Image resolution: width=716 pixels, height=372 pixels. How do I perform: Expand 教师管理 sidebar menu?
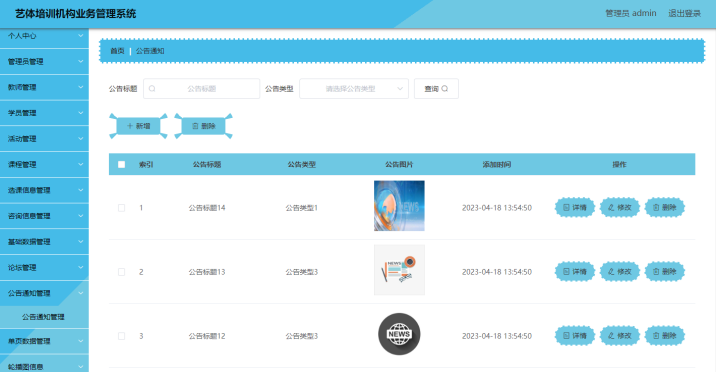pyautogui.click(x=44, y=87)
